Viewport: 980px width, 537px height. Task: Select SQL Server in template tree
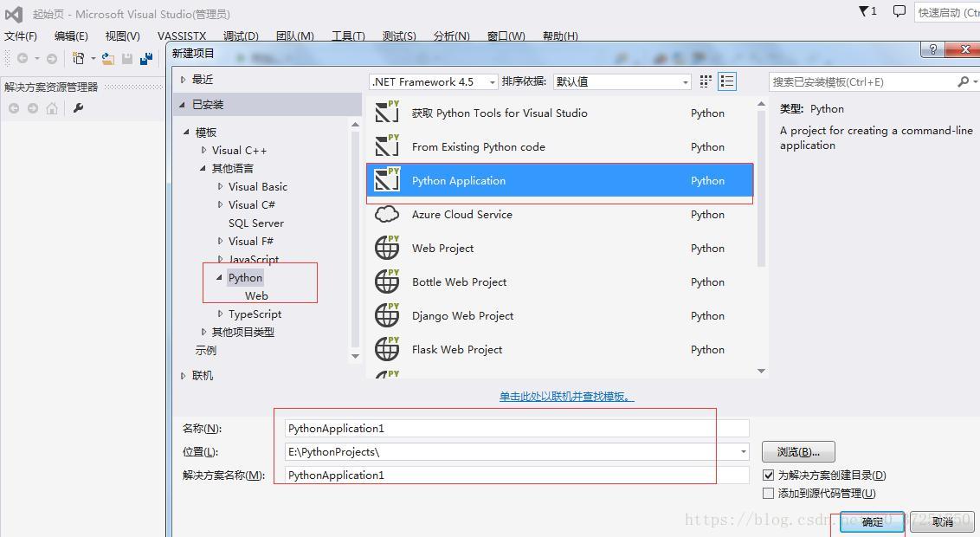pyautogui.click(x=256, y=223)
